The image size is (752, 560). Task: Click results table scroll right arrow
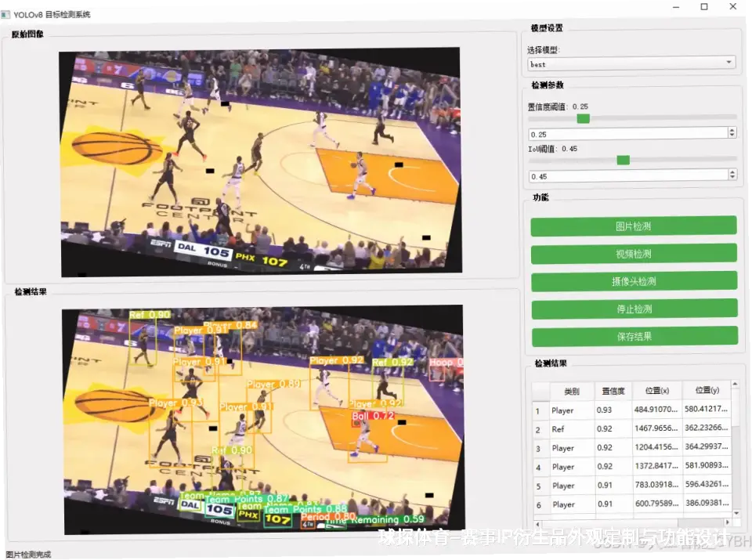(728, 522)
